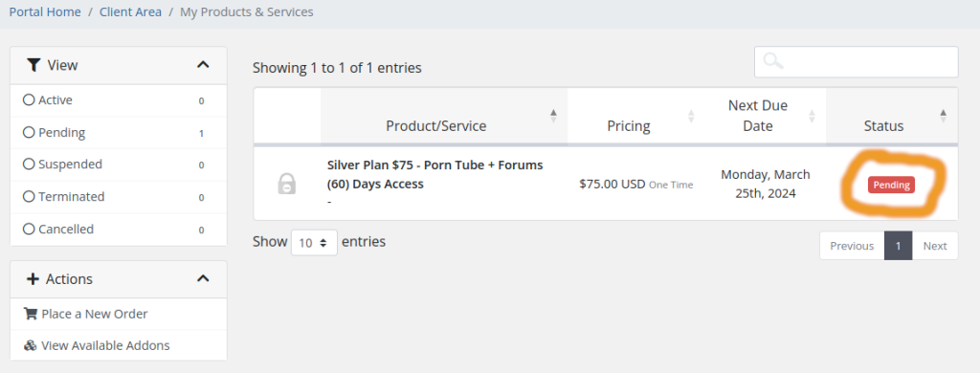
Task: Select the Active filter radio button
Action: coord(28,100)
